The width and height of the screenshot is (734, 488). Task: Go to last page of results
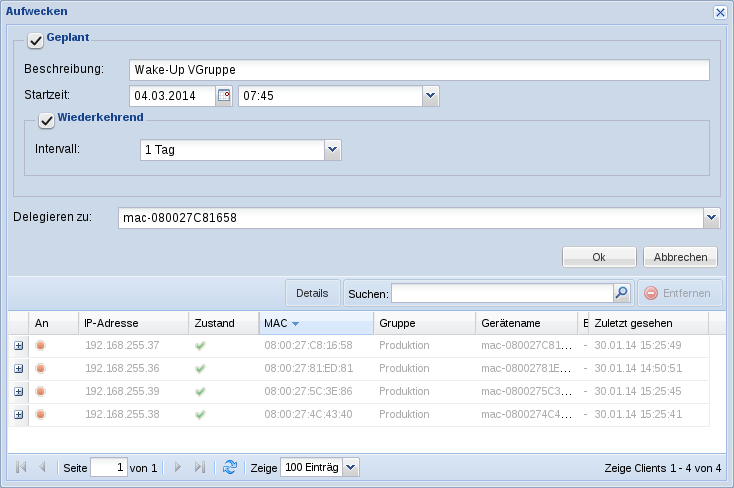tap(199, 467)
